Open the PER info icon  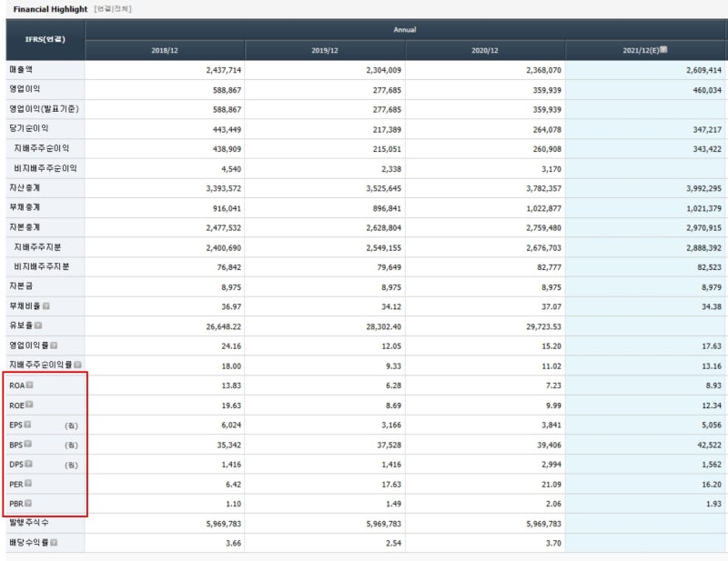(x=28, y=483)
